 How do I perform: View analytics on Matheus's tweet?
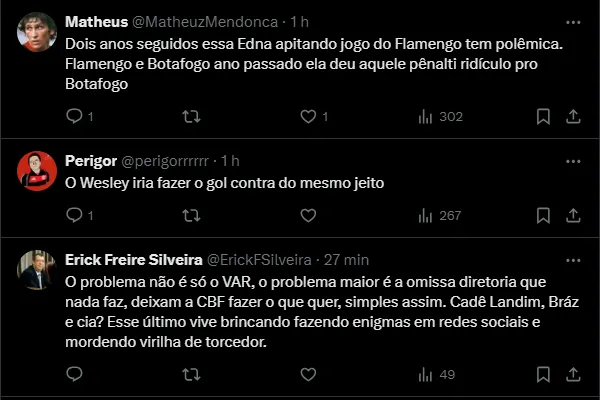pyautogui.click(x=425, y=117)
